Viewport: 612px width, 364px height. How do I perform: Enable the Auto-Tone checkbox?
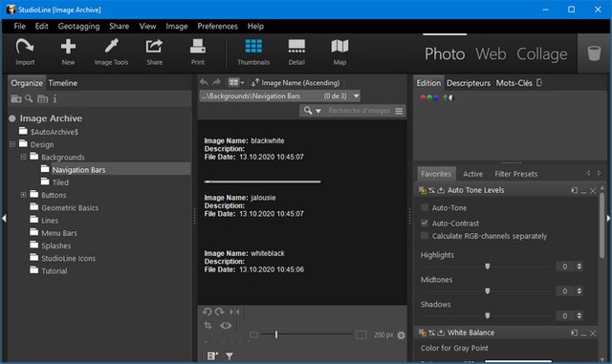(x=425, y=207)
